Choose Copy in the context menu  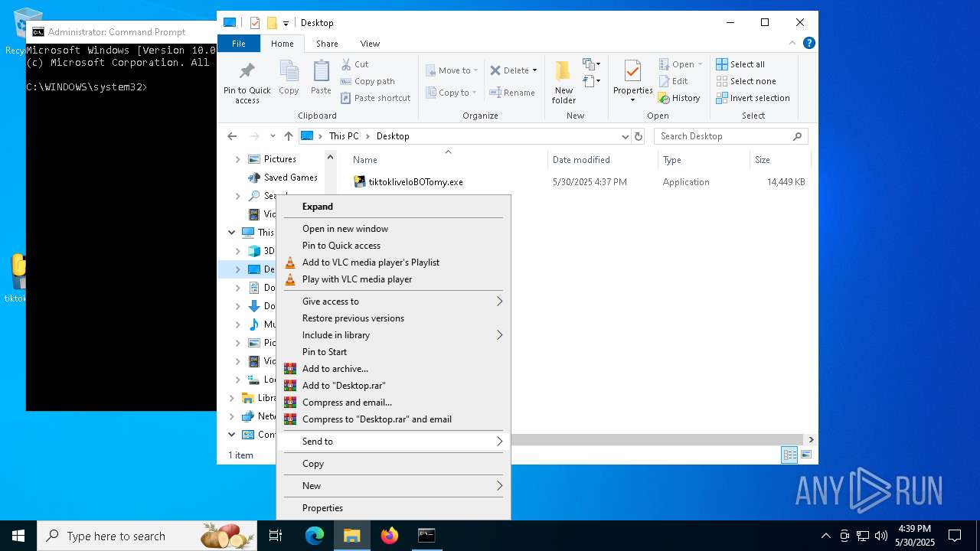point(394,464)
